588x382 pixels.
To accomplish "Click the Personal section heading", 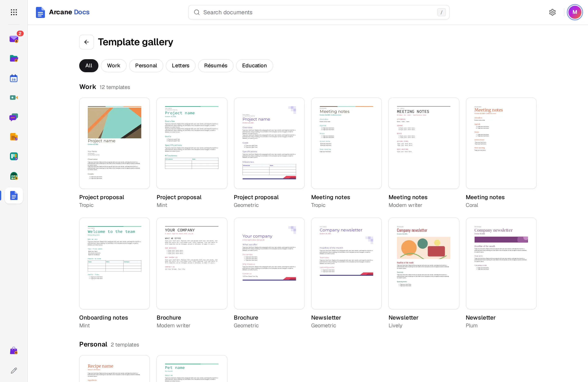I will (x=93, y=344).
